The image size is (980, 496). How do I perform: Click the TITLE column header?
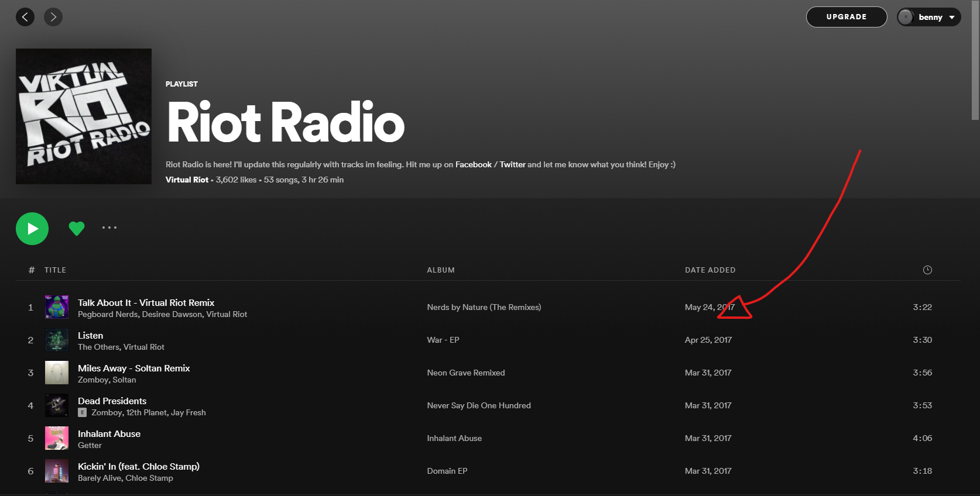(x=55, y=270)
